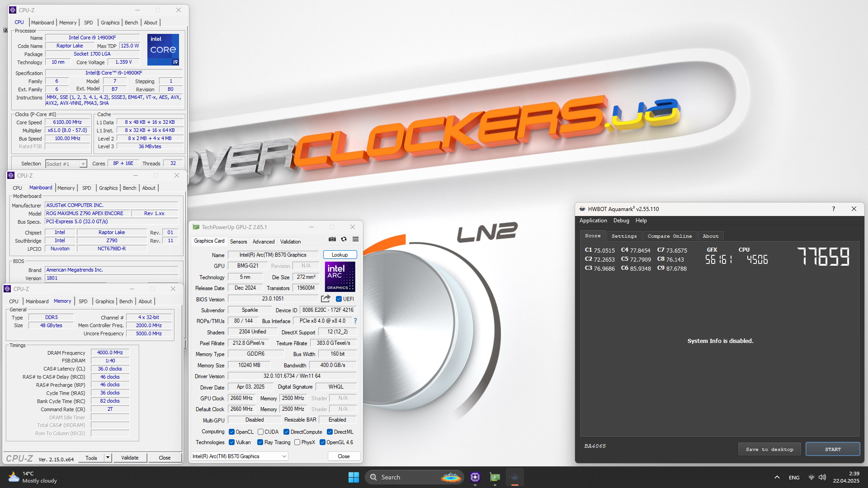Viewport: 868px width, 488px height.
Task: Open the Windows Start menu
Action: tap(354, 477)
